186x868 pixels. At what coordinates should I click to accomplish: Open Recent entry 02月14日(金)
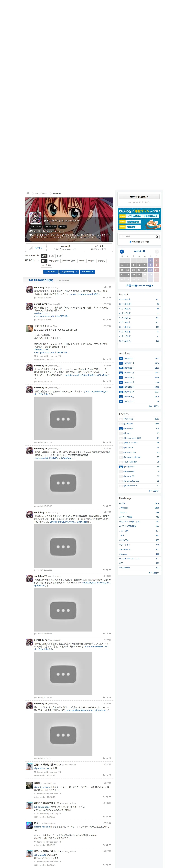[x=125, y=327]
